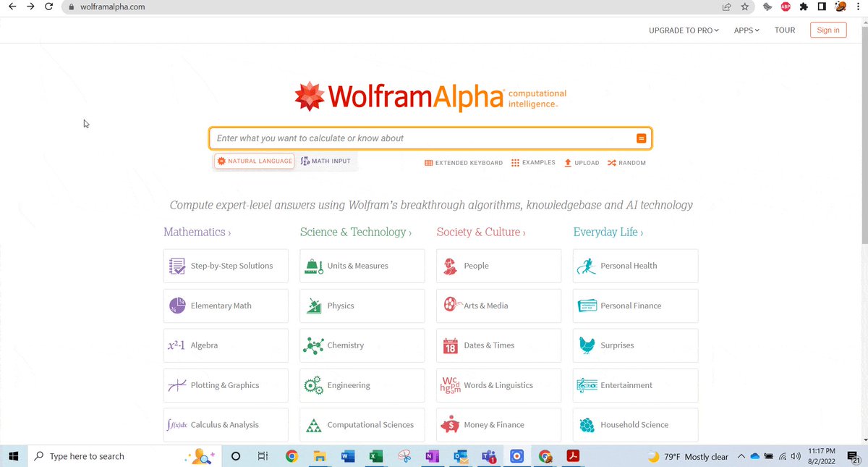Open the Examples page

click(533, 163)
